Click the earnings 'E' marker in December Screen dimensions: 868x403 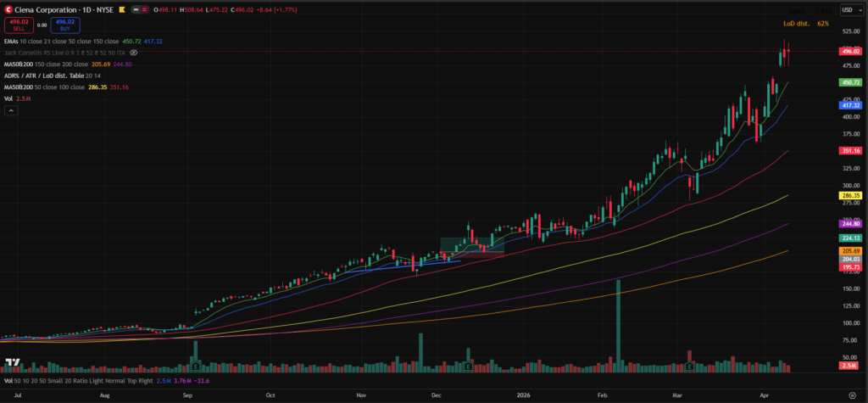point(468,367)
